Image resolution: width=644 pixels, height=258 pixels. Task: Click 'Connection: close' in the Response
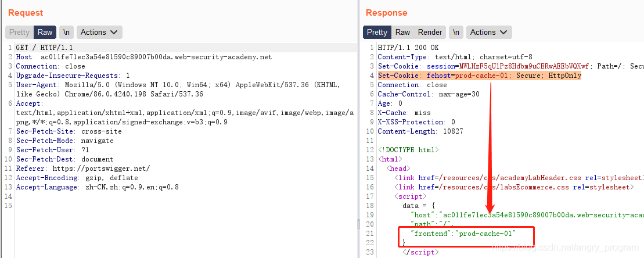pyautogui.click(x=412, y=85)
